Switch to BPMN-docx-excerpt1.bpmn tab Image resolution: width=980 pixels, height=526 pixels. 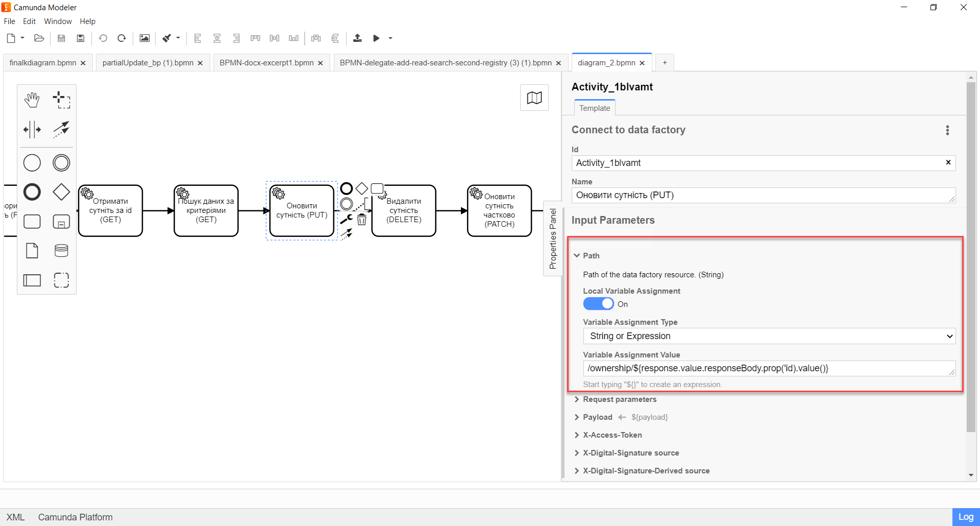[x=266, y=63]
